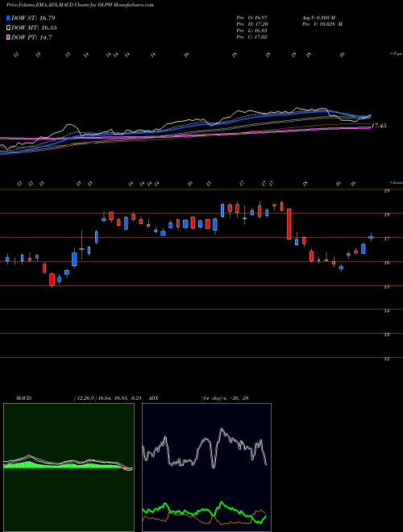The image size is (403, 532).
Task: Click the large red candlestick dropping to 17
Action: (x=289, y=224)
